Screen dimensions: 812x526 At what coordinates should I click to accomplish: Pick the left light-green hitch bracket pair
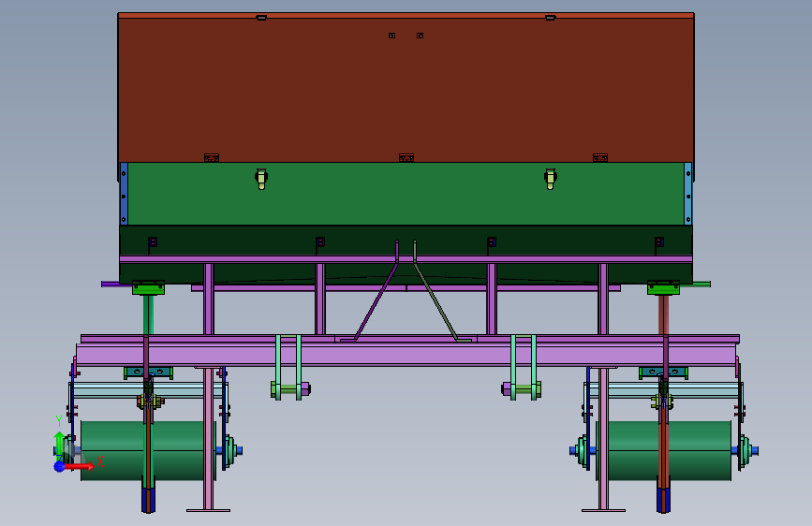pos(288,367)
